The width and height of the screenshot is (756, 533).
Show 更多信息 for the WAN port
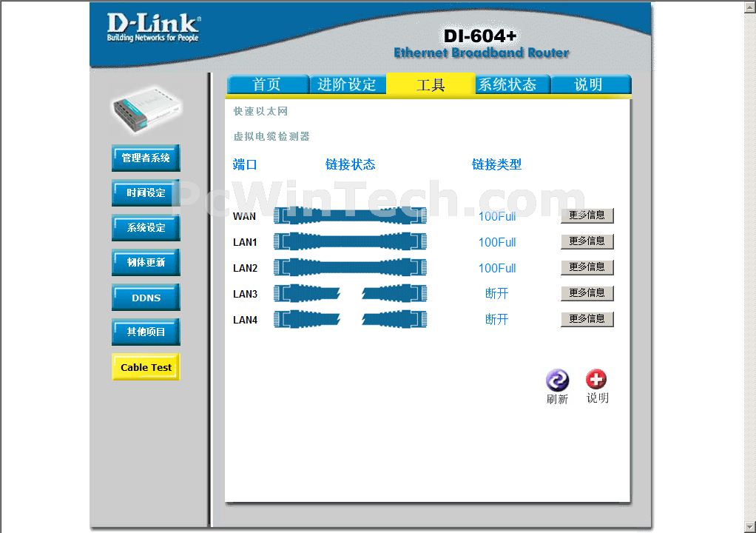pos(587,215)
